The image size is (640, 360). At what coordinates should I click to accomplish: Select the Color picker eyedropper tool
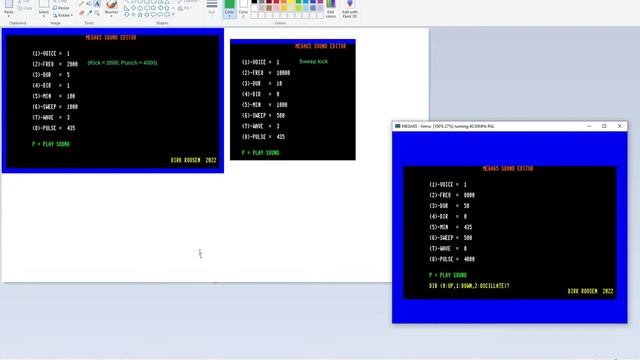click(x=89, y=13)
